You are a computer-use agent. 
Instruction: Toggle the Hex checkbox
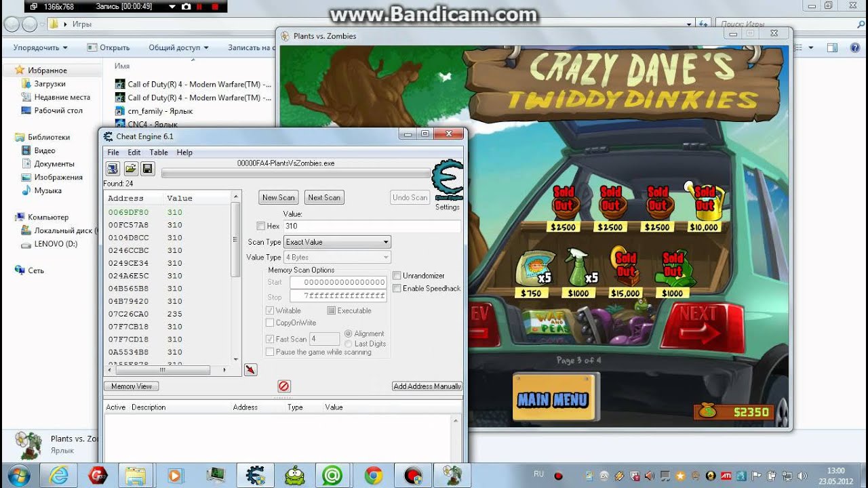[261, 226]
